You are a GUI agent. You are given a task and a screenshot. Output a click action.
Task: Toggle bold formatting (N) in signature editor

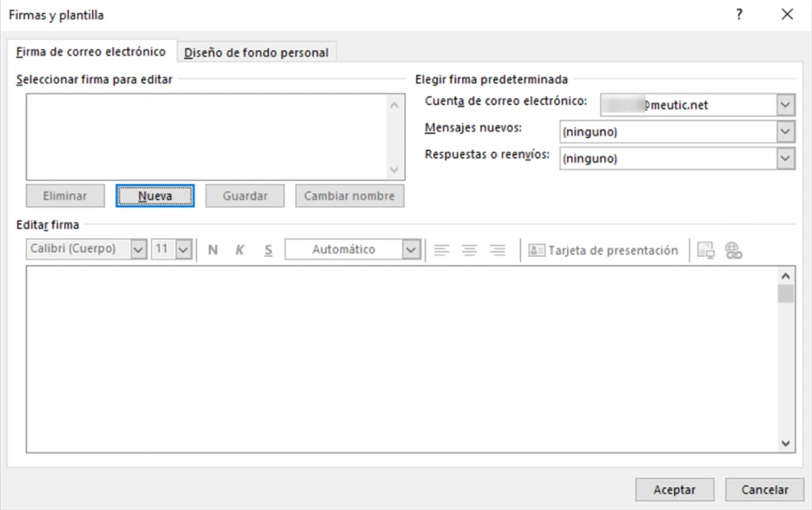click(213, 250)
